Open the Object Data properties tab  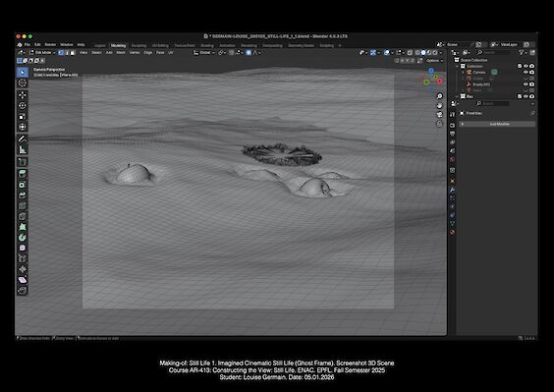coord(453,223)
